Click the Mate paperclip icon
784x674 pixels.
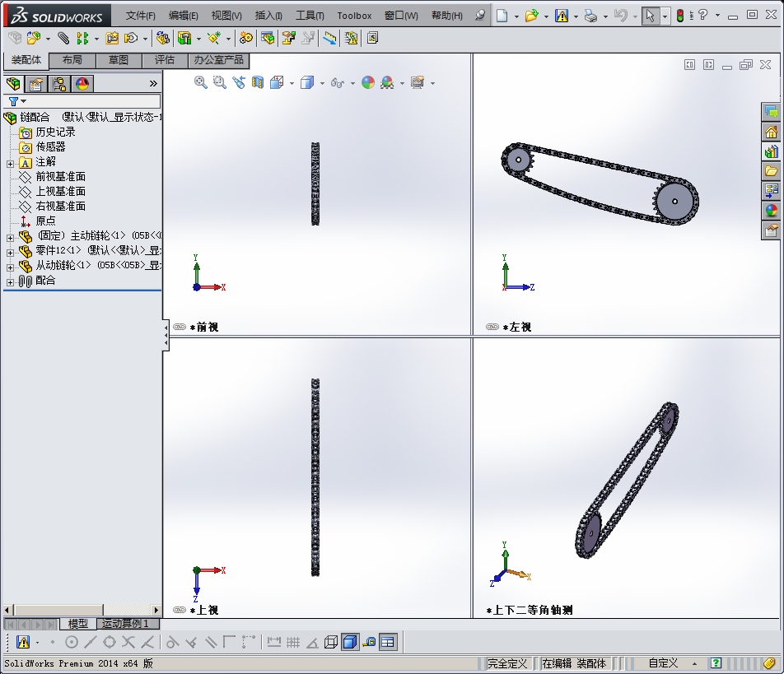pos(63,38)
